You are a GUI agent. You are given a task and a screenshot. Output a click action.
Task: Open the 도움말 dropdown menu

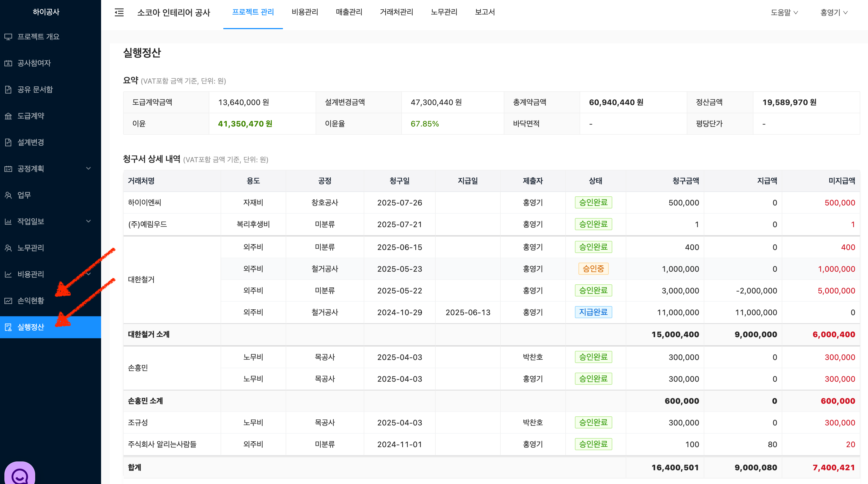pyautogui.click(x=784, y=12)
